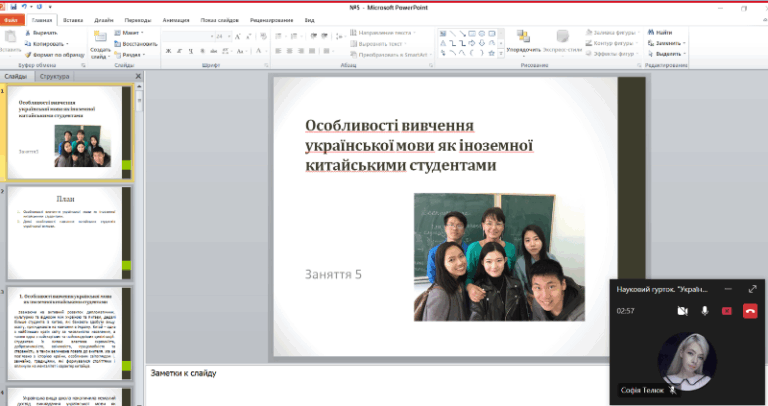Toggle align text right
Image resolution: width=768 pixels, height=406 pixels.
[x=301, y=51]
